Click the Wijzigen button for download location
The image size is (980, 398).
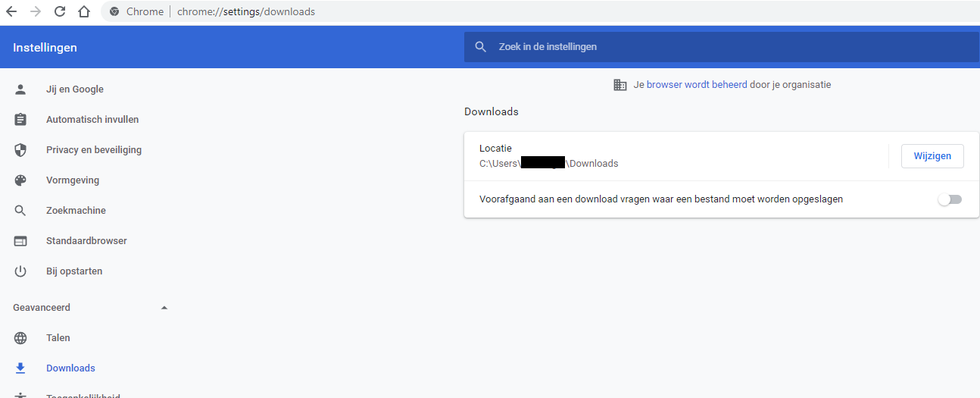point(932,156)
